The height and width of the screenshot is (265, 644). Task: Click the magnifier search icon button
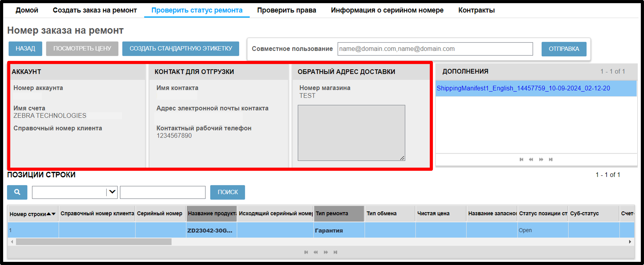pos(17,192)
